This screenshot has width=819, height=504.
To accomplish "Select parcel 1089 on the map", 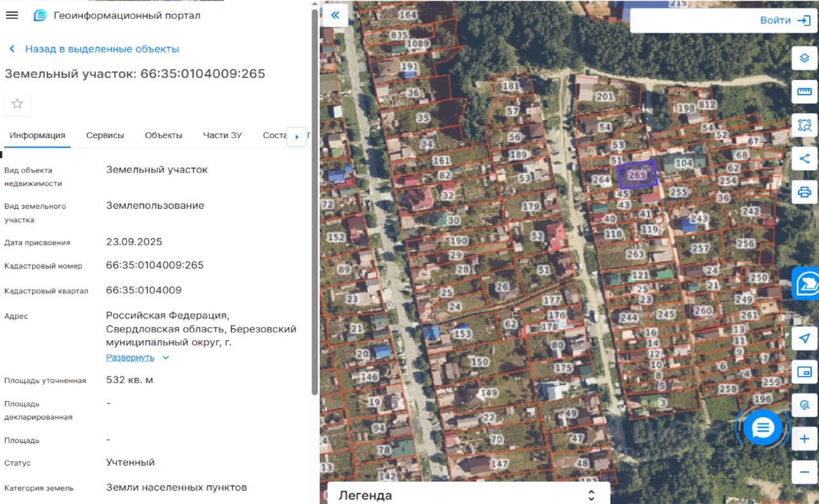I will click(x=418, y=43).
